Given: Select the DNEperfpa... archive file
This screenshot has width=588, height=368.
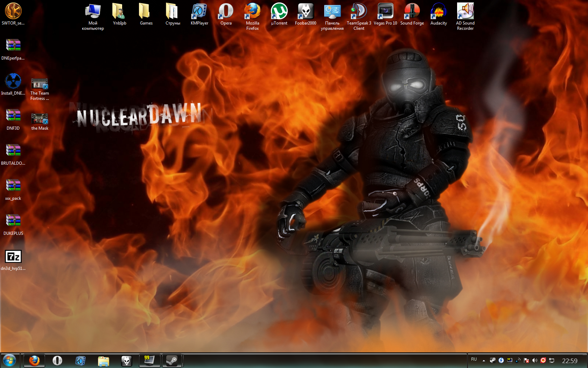Looking at the screenshot, I should pyautogui.click(x=13, y=49).
